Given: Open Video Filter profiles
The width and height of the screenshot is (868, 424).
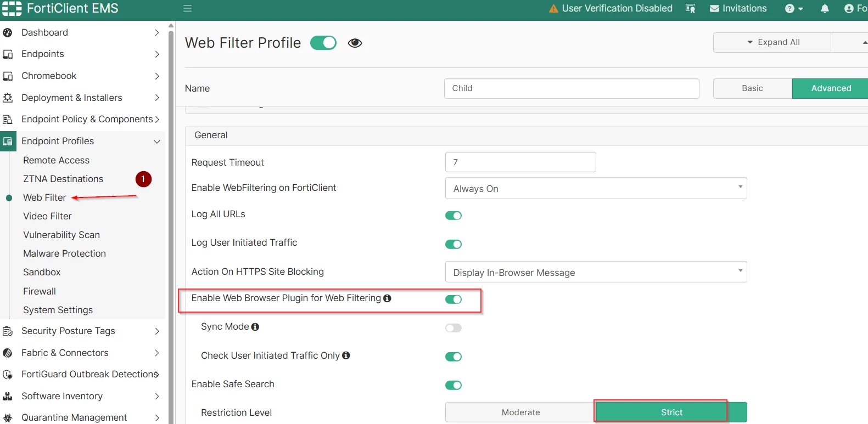Looking at the screenshot, I should point(47,216).
